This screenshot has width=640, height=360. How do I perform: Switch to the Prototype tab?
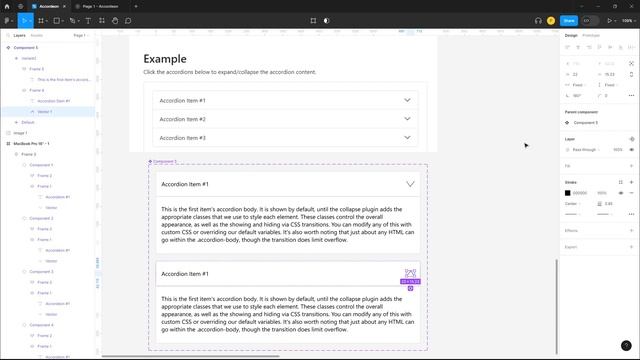[591, 36]
